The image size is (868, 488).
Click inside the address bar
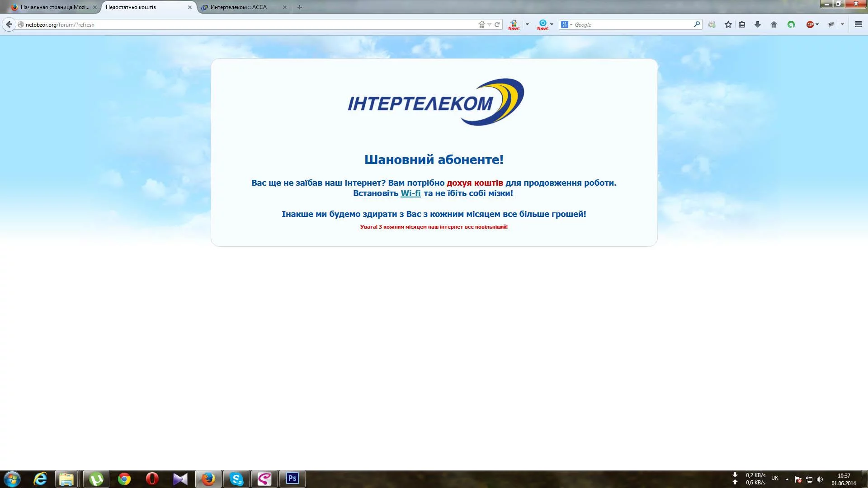(x=181, y=24)
